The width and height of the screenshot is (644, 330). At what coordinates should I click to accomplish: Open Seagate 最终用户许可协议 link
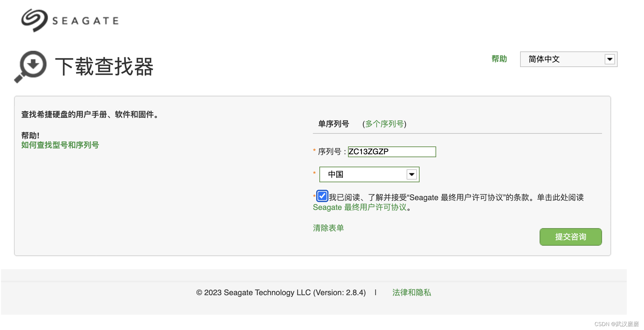point(360,207)
